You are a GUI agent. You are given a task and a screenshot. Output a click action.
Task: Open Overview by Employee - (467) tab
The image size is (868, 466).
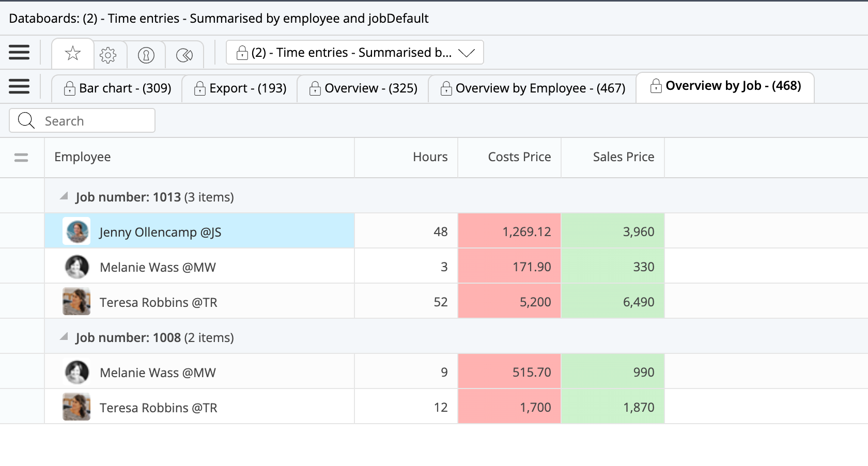pos(533,88)
